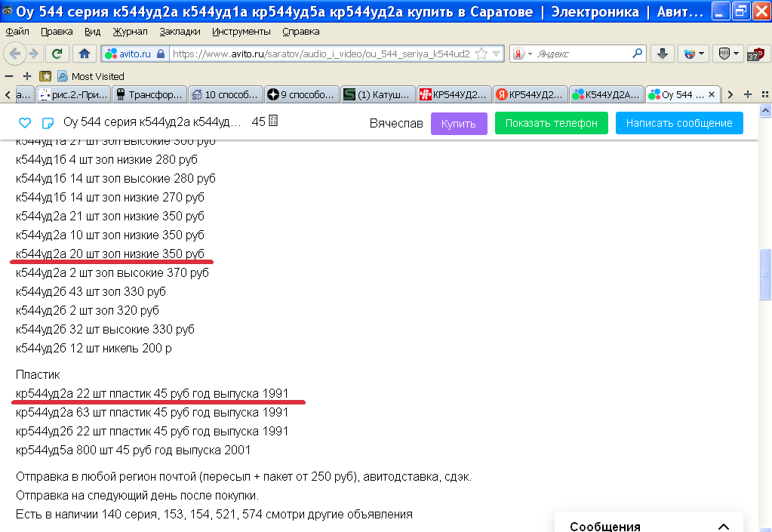Click the line к544уд2б 43 шт зол 330 руб

(x=91, y=292)
